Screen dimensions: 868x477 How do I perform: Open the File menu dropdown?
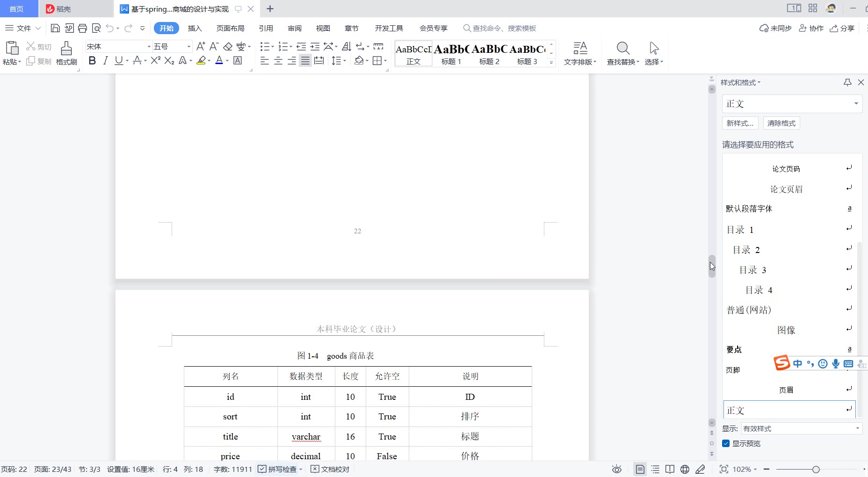[x=23, y=29]
